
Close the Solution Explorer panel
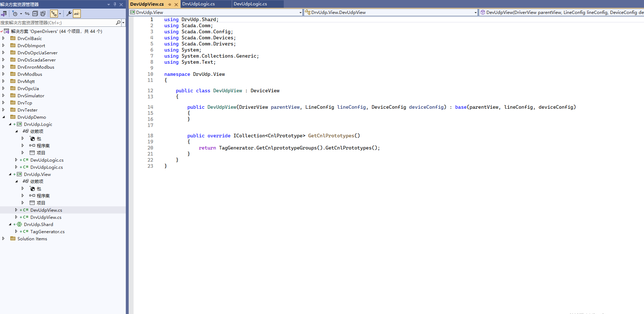tap(121, 4)
